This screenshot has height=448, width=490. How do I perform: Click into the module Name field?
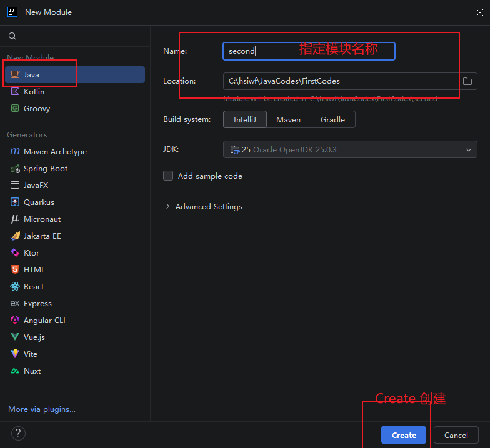pyautogui.click(x=309, y=51)
